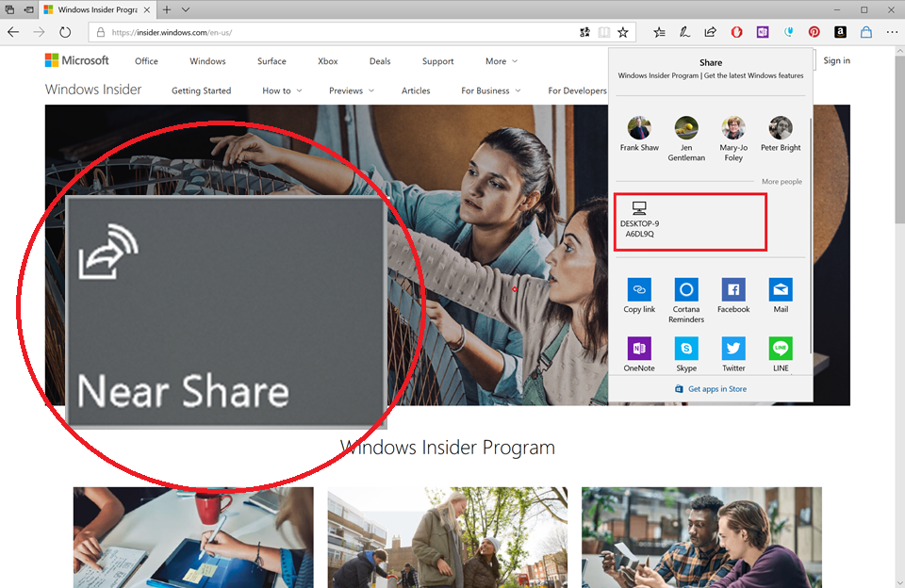Image resolution: width=905 pixels, height=588 pixels.
Task: Open the Pinterest extension in toolbar
Action: coord(814,32)
